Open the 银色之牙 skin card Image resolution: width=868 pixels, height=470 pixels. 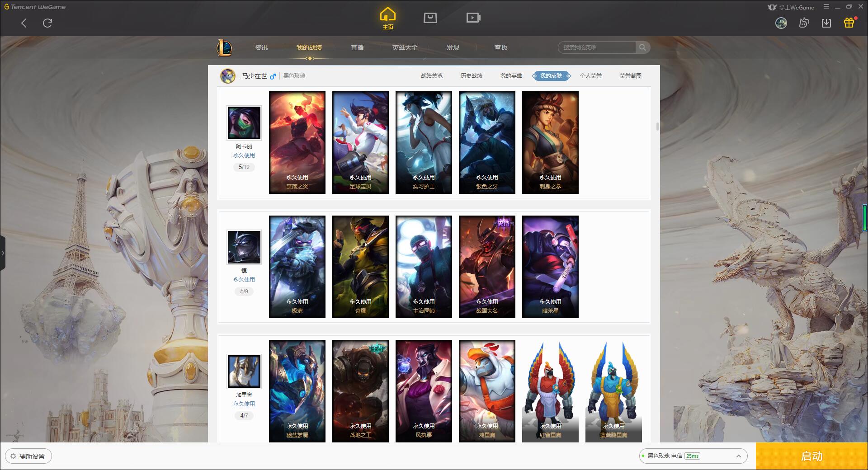pos(487,142)
